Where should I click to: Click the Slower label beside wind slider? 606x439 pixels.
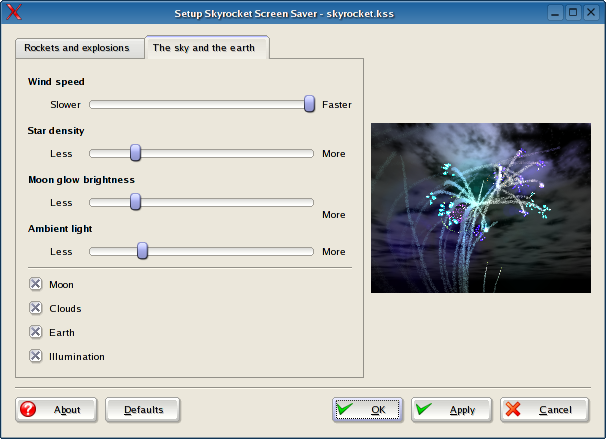(x=65, y=105)
